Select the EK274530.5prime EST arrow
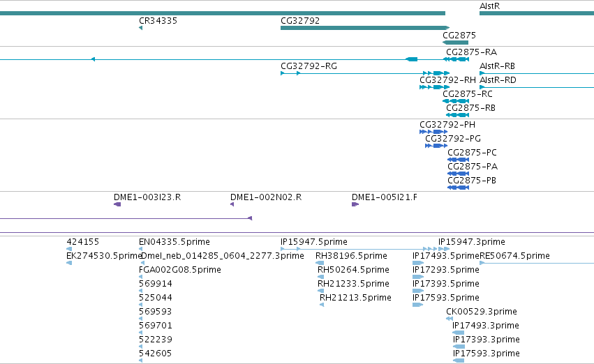Viewport: 594px width, 364px height. [69, 263]
